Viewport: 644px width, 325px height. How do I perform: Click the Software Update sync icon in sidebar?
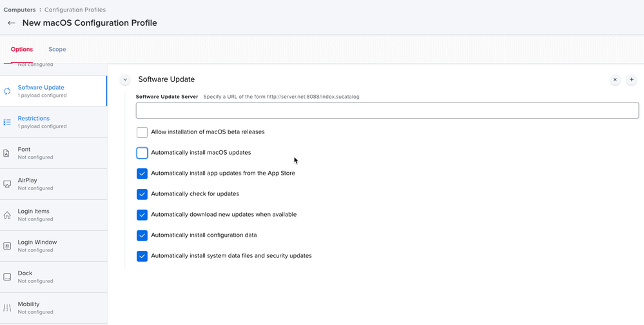pyautogui.click(x=7, y=91)
